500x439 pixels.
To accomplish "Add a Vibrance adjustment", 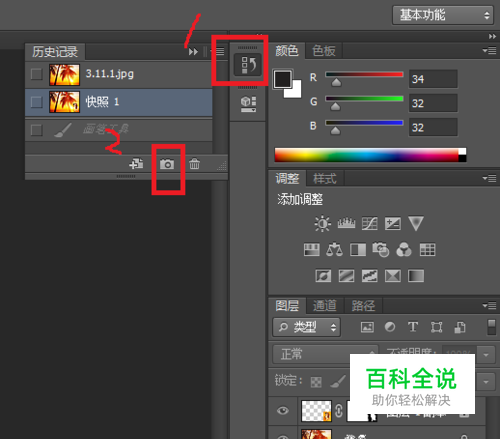I will [x=416, y=223].
